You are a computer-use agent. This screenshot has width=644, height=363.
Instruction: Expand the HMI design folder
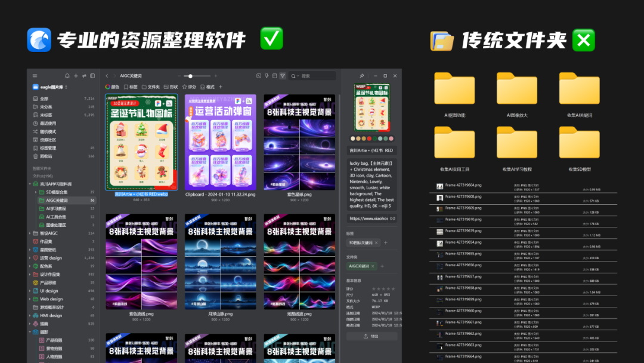[x=30, y=315]
